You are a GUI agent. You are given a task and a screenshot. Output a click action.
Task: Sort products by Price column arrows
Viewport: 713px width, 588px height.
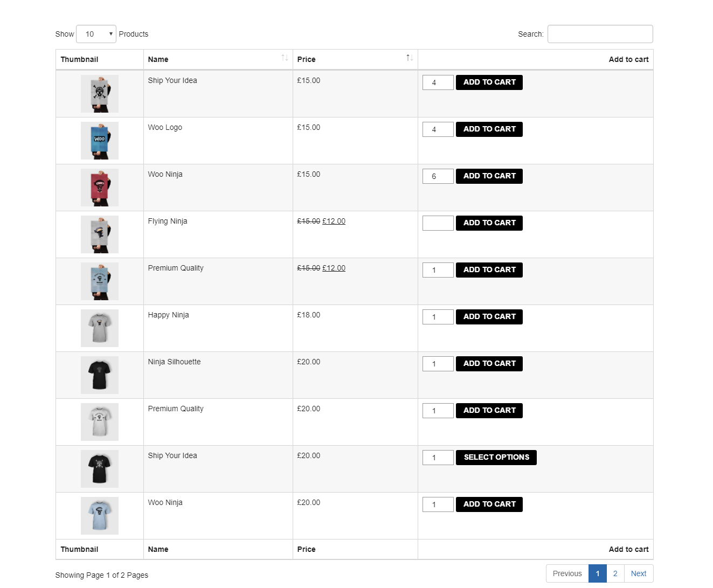[x=410, y=58]
